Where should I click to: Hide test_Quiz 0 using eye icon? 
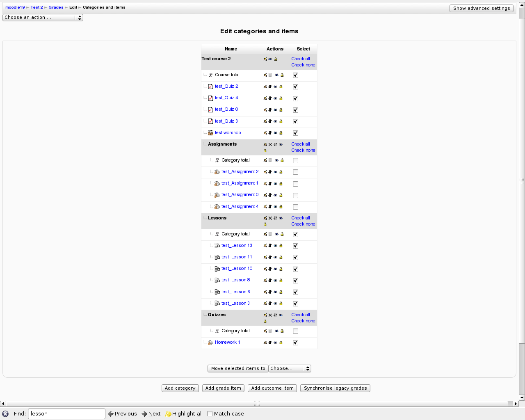pos(275,110)
